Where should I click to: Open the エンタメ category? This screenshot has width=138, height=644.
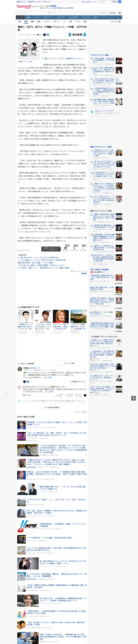(47, 21)
